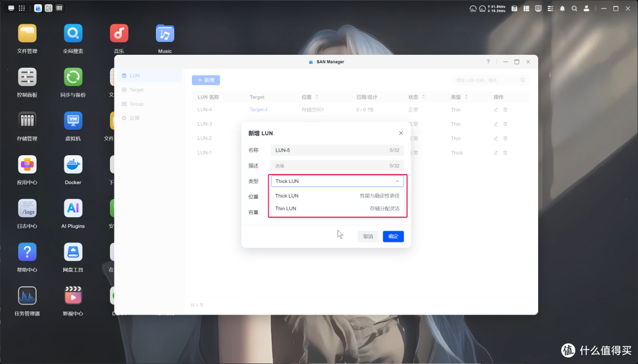Click the 描述 optional input field
This screenshot has height=364, width=638.
click(337, 166)
